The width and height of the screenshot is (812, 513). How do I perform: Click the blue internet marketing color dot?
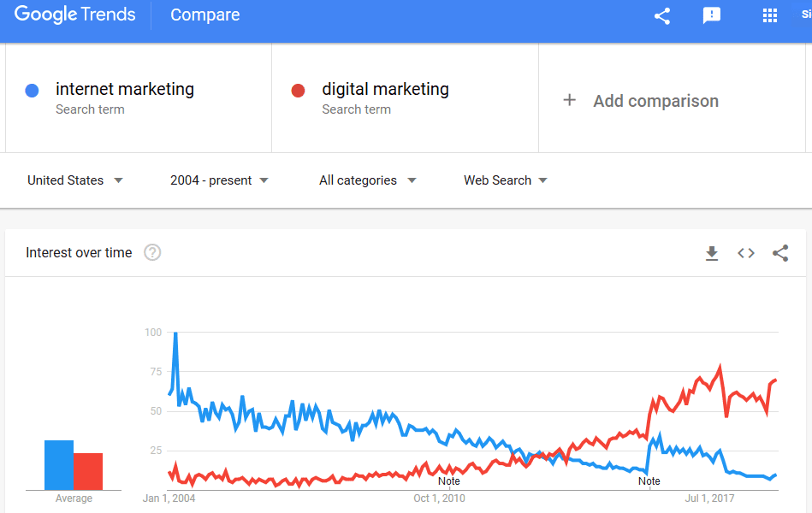click(x=33, y=91)
